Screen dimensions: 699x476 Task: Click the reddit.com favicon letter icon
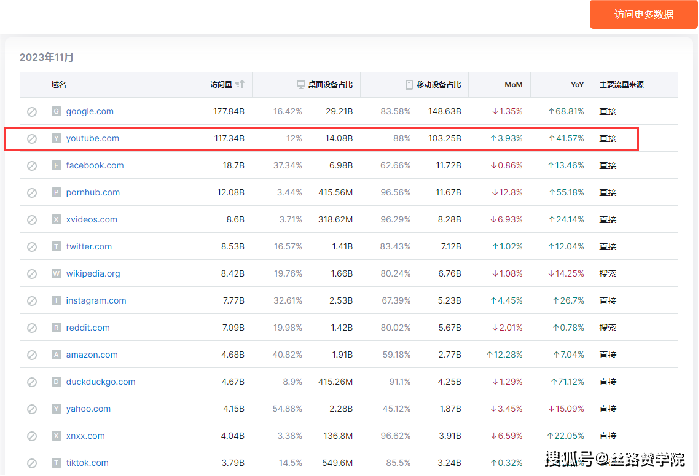click(56, 328)
